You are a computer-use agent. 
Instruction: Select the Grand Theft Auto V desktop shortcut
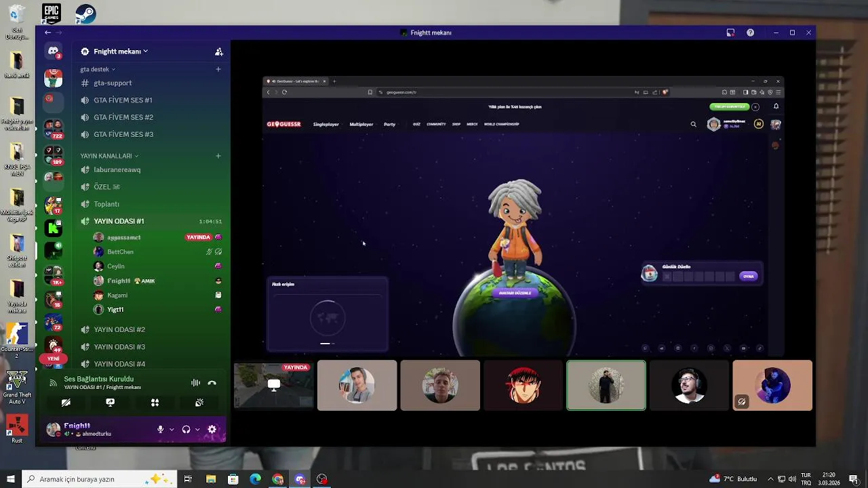[17, 388]
